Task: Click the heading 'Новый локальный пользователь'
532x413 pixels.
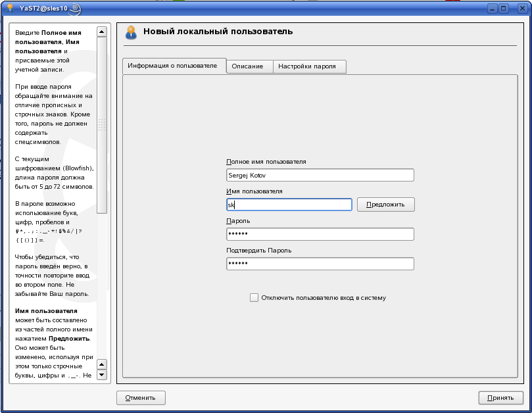Action: (218, 32)
